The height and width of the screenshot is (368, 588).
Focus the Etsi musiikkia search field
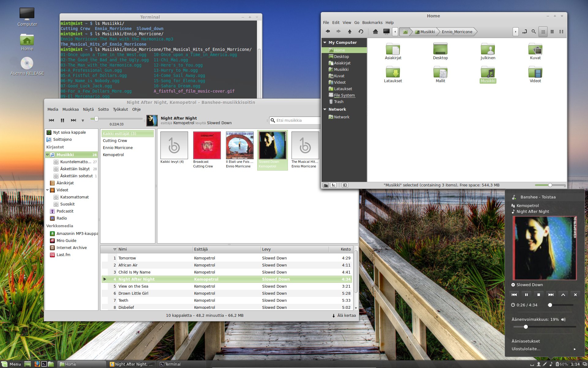pos(295,120)
